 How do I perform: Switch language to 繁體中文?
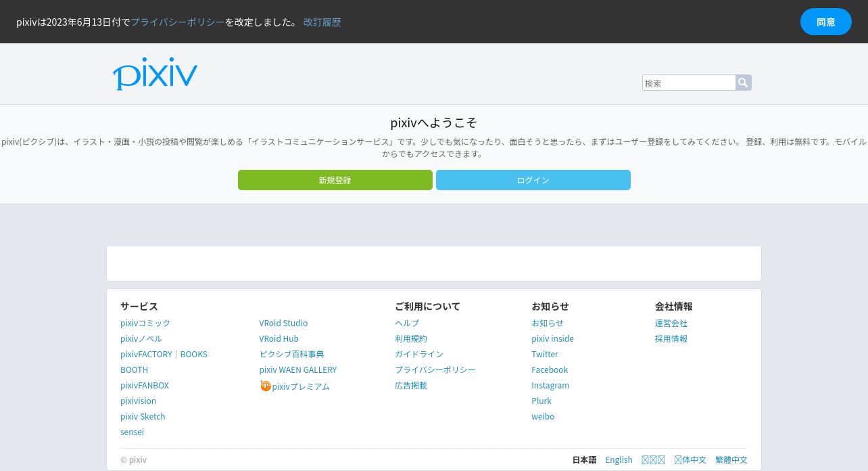point(731,459)
